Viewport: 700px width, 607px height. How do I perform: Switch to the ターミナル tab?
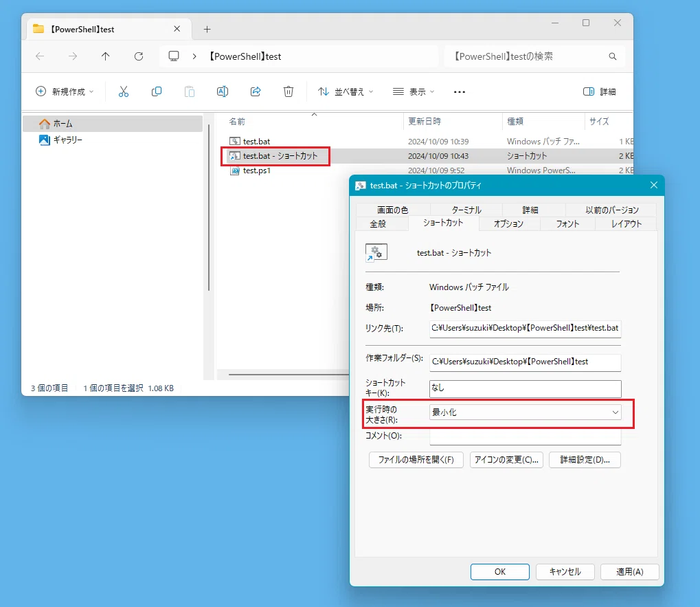[x=466, y=210]
